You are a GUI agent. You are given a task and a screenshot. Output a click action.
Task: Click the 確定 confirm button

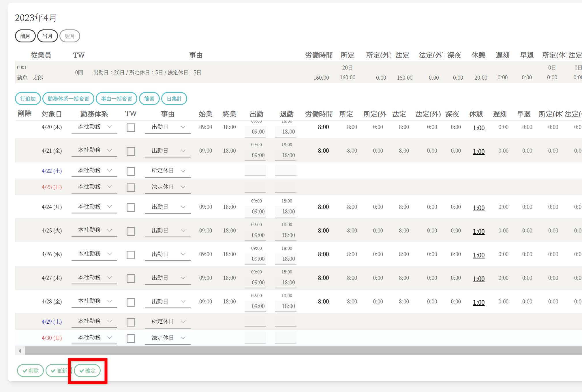[87, 371]
